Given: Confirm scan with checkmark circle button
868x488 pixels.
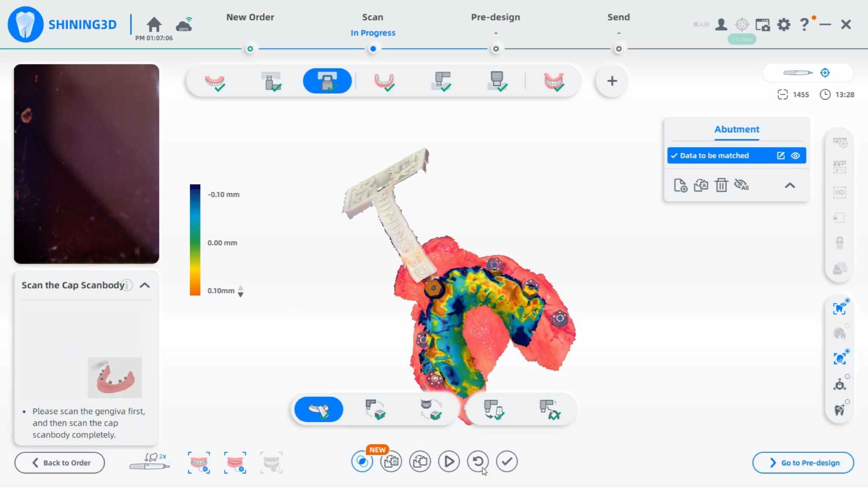Looking at the screenshot, I should click(x=506, y=461).
